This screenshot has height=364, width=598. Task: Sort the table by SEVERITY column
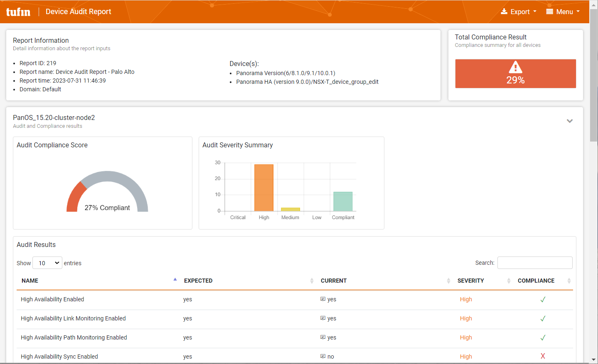click(x=483, y=281)
